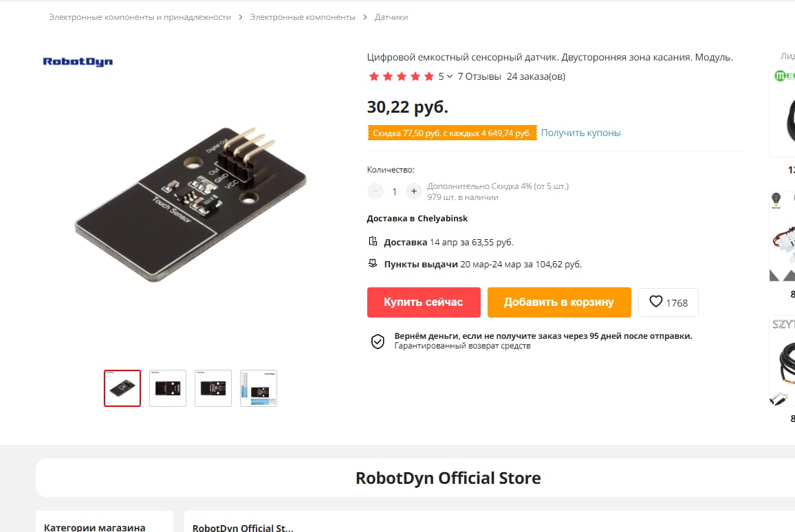This screenshot has width=795, height=532.
Task: Select the fourth product thumbnail
Action: pyautogui.click(x=259, y=388)
